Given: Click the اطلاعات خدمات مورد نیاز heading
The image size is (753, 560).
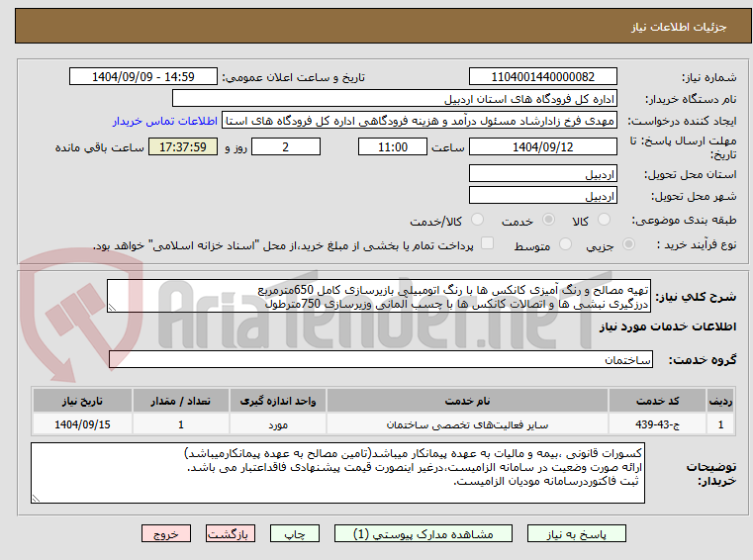Looking at the screenshot, I should click(x=668, y=327).
